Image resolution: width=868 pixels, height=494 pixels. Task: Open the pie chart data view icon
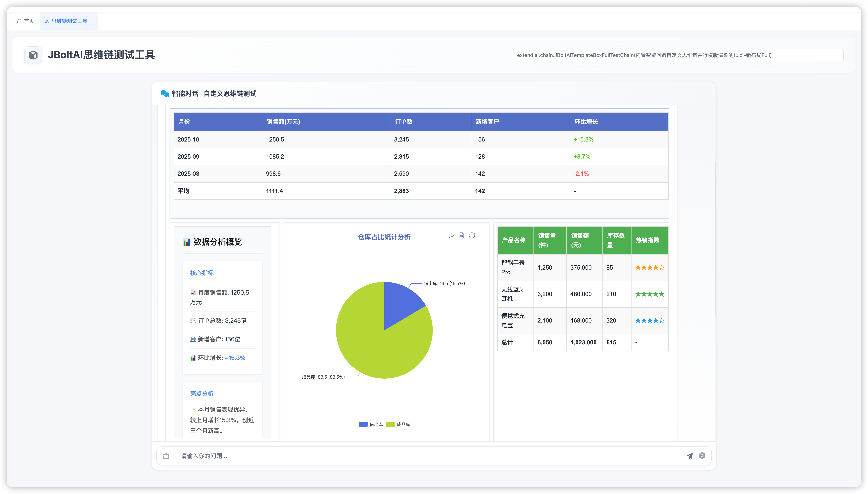462,235
